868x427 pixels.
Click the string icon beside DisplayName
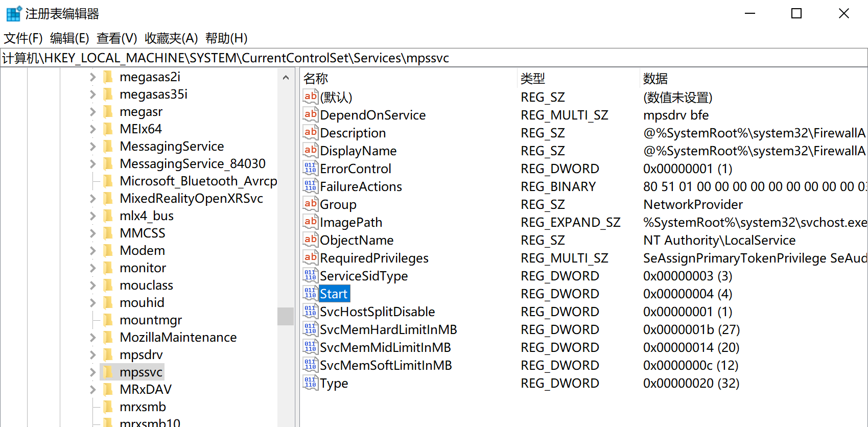click(x=310, y=150)
